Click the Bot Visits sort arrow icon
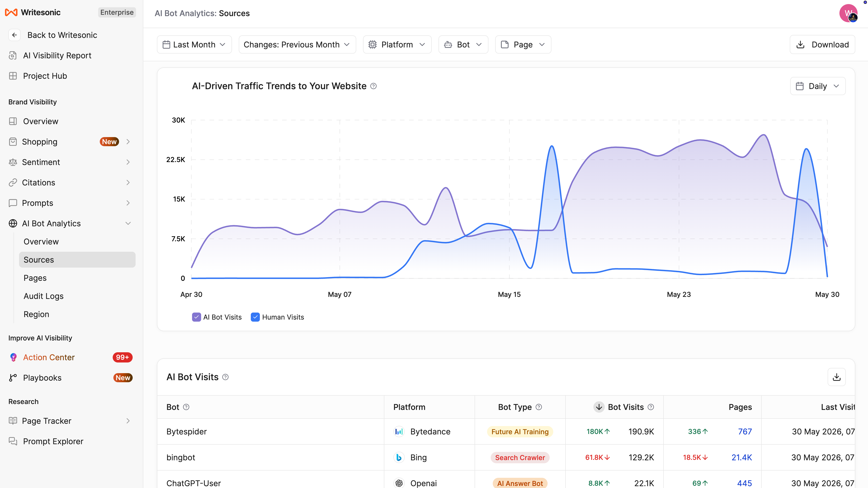 click(599, 407)
